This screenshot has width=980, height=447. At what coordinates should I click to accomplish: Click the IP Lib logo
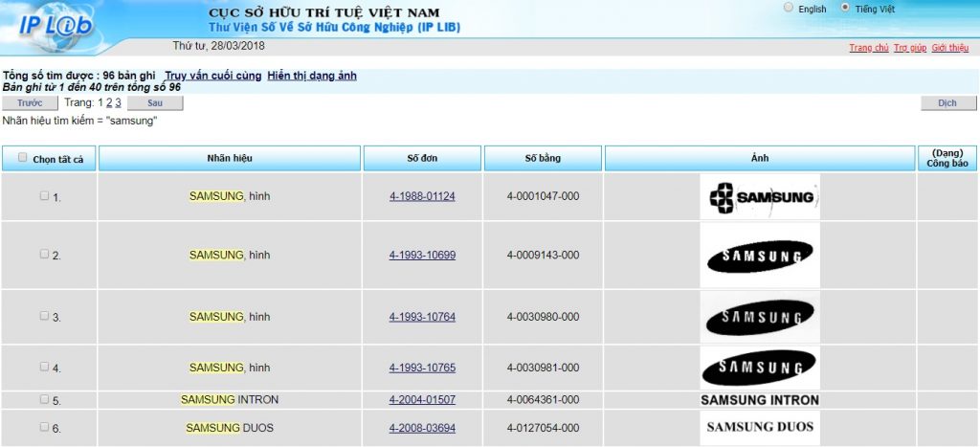click(56, 25)
